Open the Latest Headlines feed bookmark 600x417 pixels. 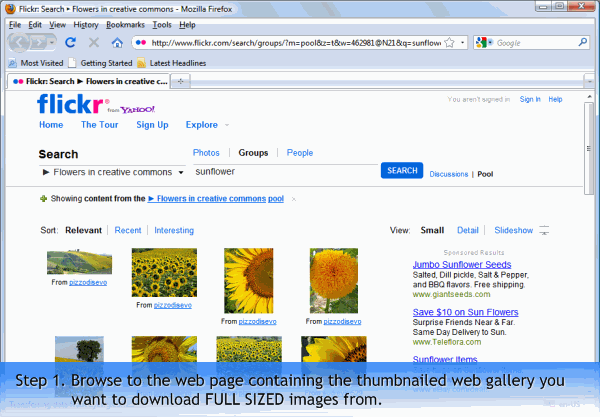171,63
